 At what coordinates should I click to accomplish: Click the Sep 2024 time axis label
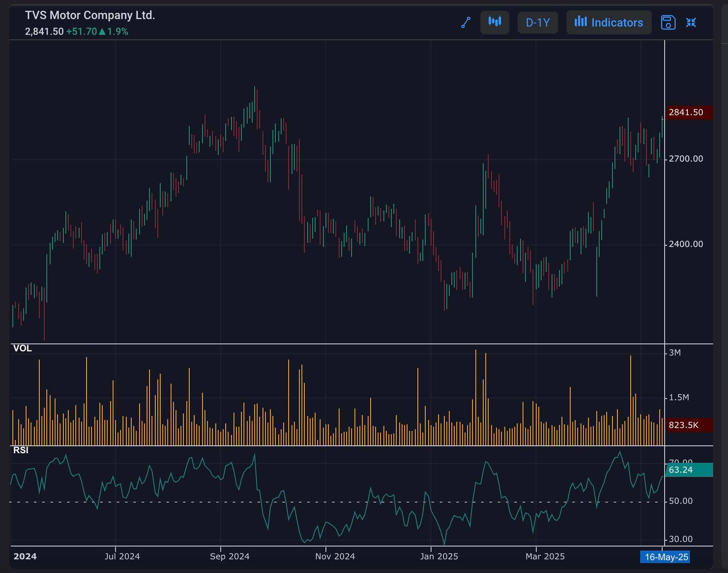[x=230, y=556]
